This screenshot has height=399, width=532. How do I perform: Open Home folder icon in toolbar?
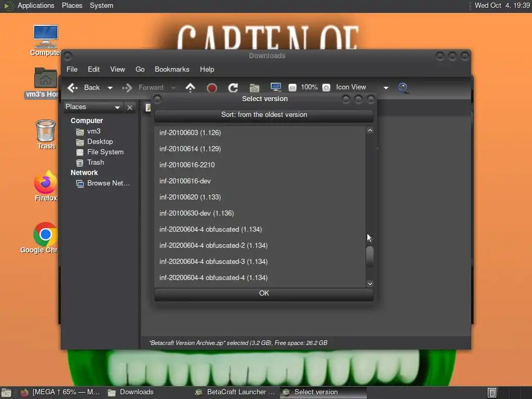click(255, 88)
